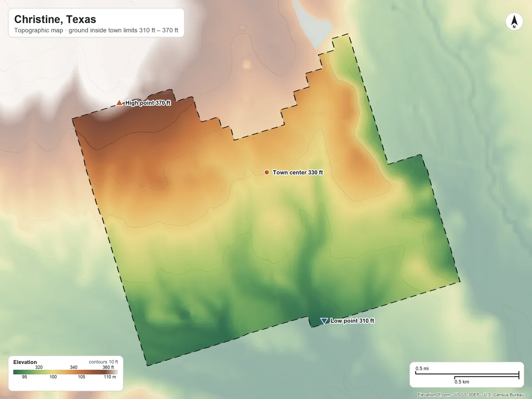
Task: Click the '360 ft' legend tick label
Action: [108, 367]
